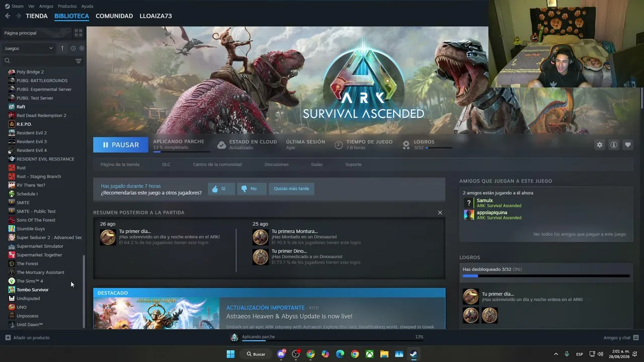Open the Discusiones link
Viewport: 644px width, 362px height.
pyautogui.click(x=277, y=164)
